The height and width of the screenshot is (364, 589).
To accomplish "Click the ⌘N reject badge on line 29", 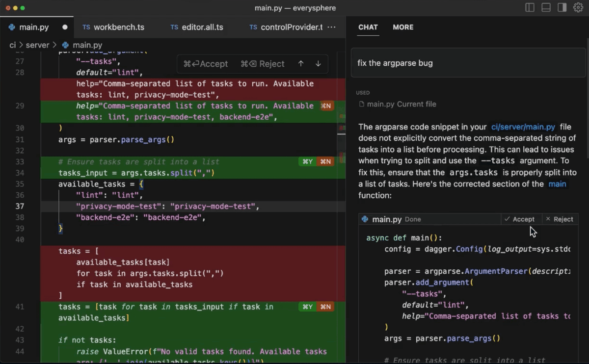I will coord(326,106).
